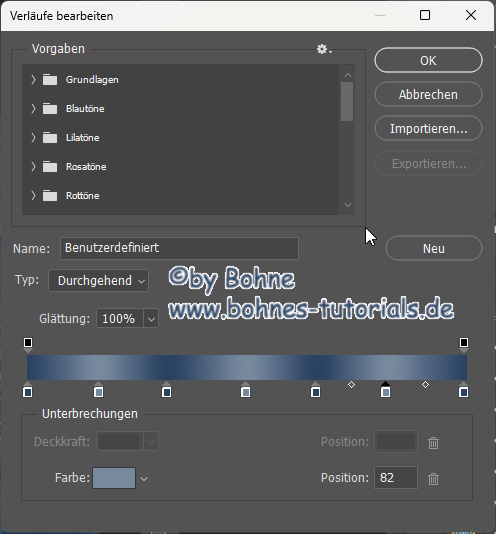Open the Glättung percentage dropdown
The height and width of the screenshot is (534, 496).
(151, 319)
